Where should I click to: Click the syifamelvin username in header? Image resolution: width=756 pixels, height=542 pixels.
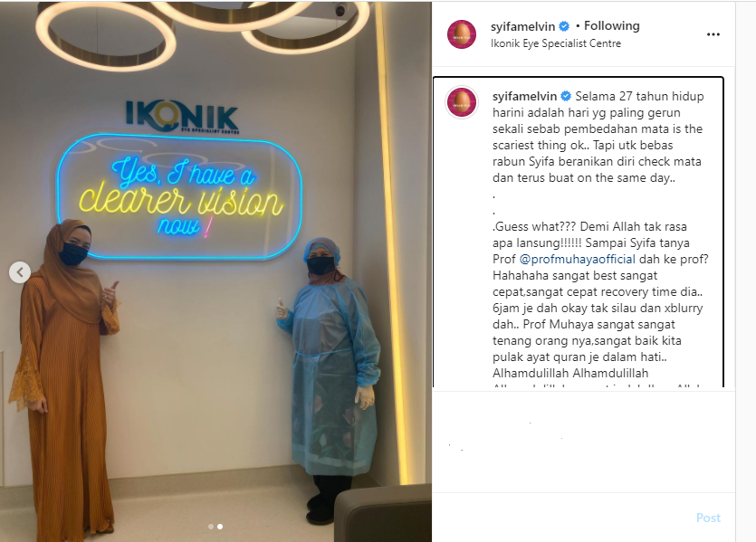point(522,26)
